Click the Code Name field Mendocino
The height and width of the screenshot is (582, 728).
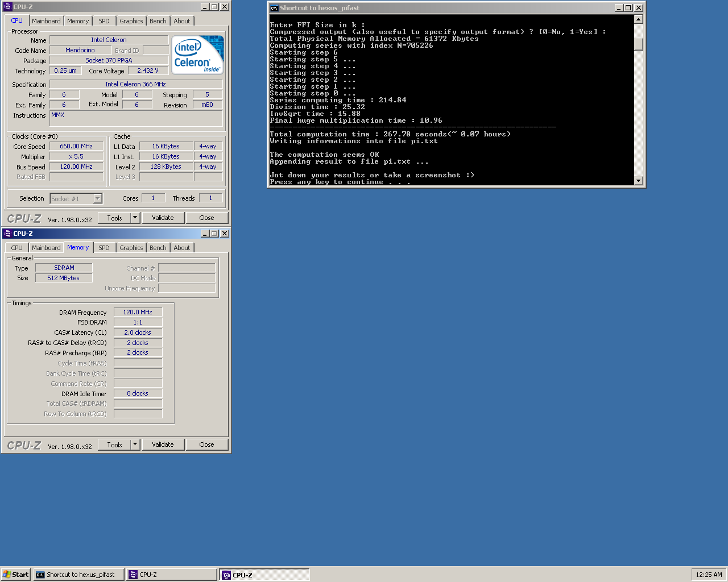pos(80,50)
